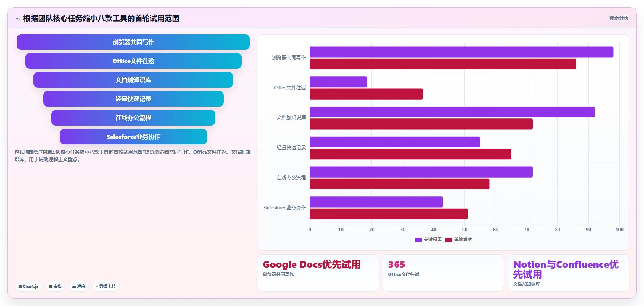Select the Office文件往返 funnel stage
Viewport: 644px width, 306px height.
133,61
